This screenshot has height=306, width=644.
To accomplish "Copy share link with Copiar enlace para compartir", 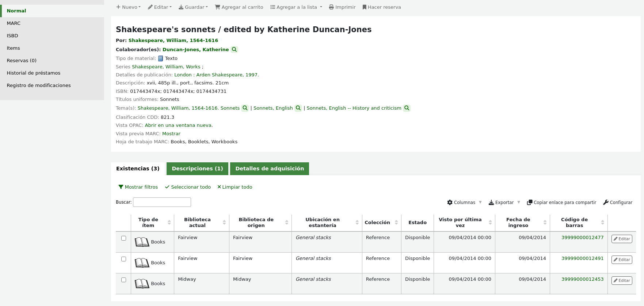I will [561, 202].
